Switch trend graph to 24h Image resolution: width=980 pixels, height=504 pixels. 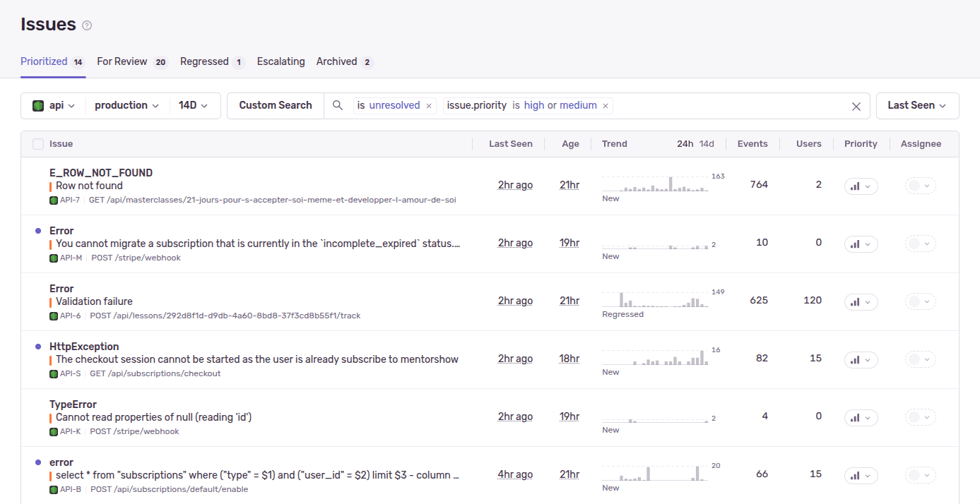[685, 144]
